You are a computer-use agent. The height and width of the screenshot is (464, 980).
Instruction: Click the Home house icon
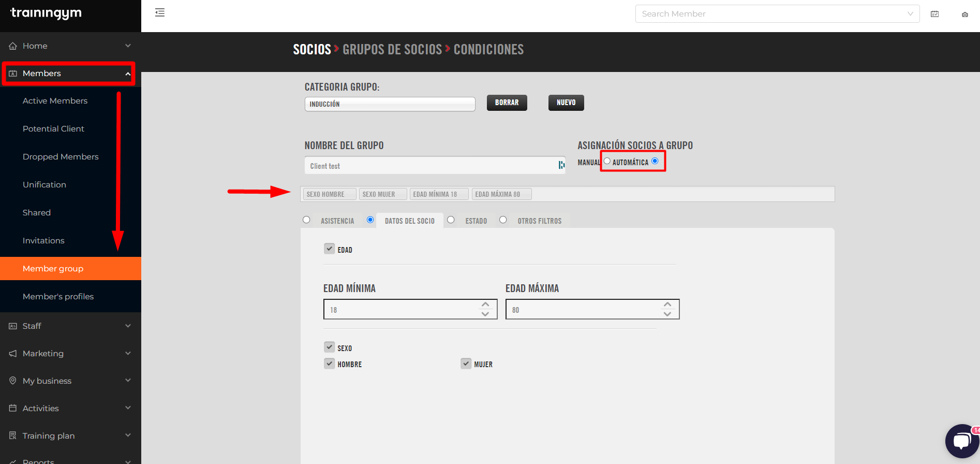tap(13, 46)
